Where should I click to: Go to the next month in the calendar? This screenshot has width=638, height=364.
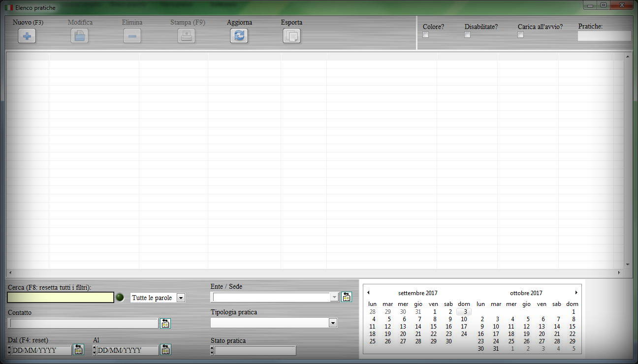click(x=576, y=293)
